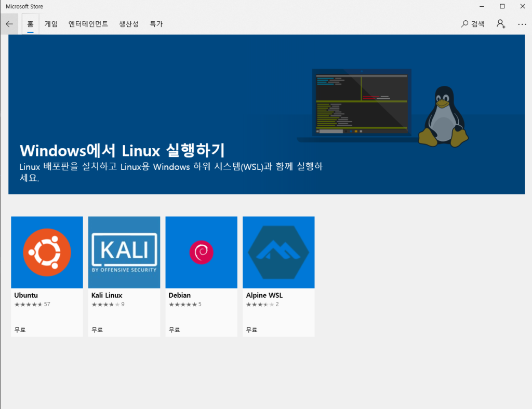Switch to the 엔터테인먼트 tab
532x409 pixels.
click(88, 24)
